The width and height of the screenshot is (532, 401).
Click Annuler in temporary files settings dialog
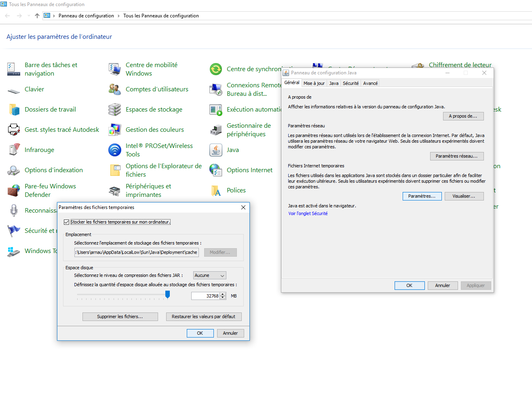230,333
